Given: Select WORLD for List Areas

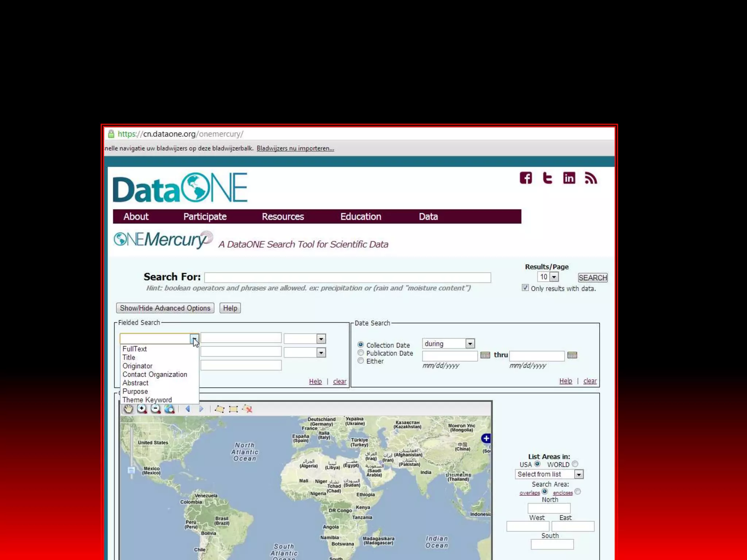Looking at the screenshot, I should coord(575,464).
